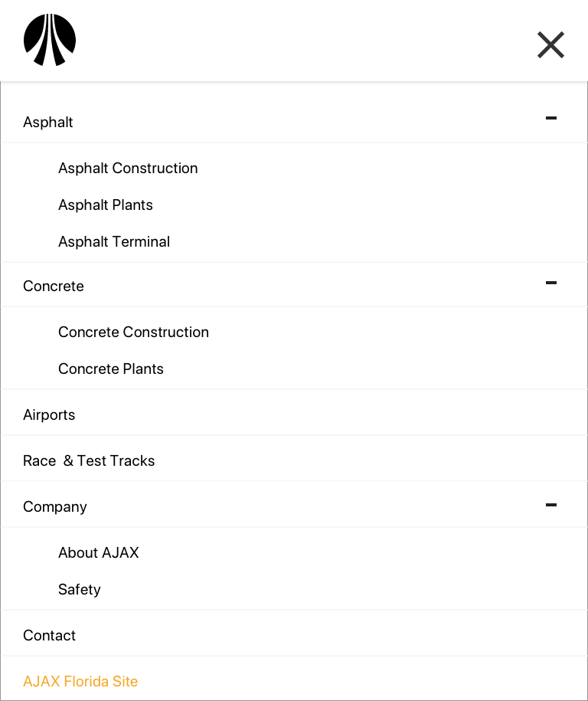Screen dimensions: 588x701
Task: Collapse the Company submenu minus icon
Action: click(551, 505)
